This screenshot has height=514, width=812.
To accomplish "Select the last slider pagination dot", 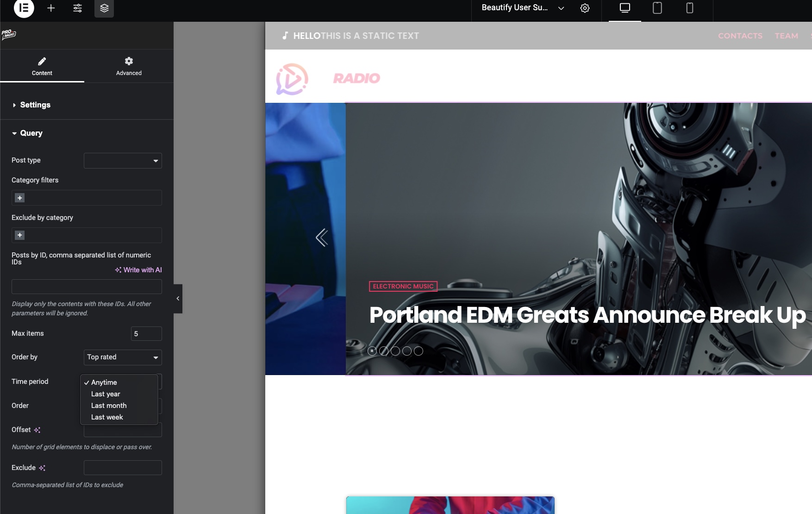I will [418, 351].
